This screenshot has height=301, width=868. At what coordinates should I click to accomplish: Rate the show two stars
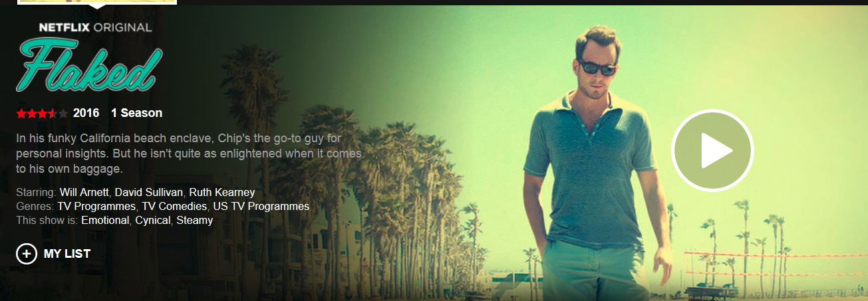pos(31,114)
